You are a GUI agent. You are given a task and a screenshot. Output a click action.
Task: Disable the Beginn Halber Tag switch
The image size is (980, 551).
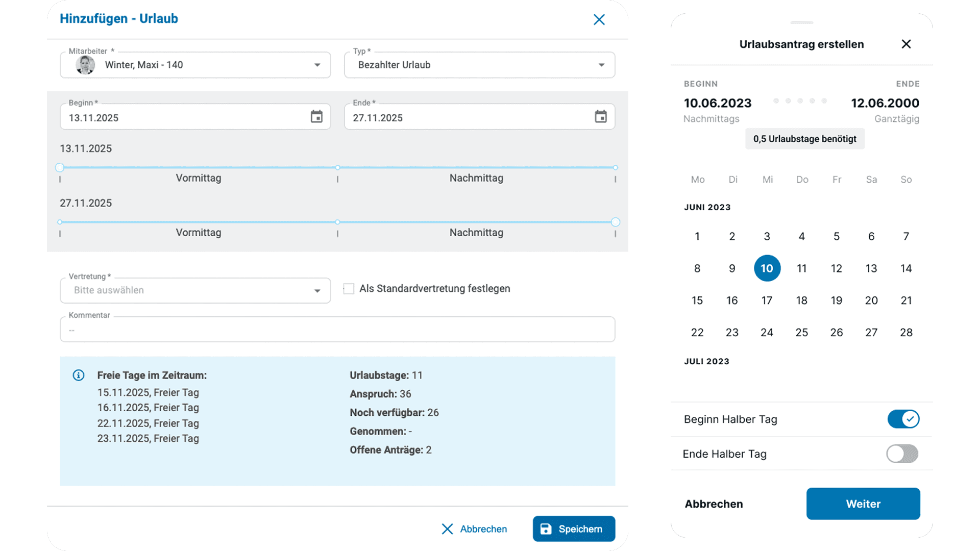903,419
